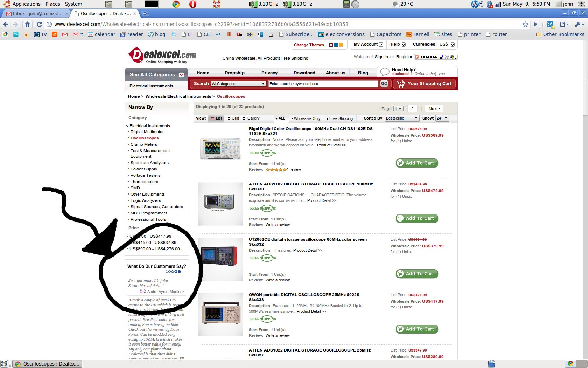Viewport: 588px width, 368px height.
Task: Switch to the Inbox browser tab
Action: 33,13
